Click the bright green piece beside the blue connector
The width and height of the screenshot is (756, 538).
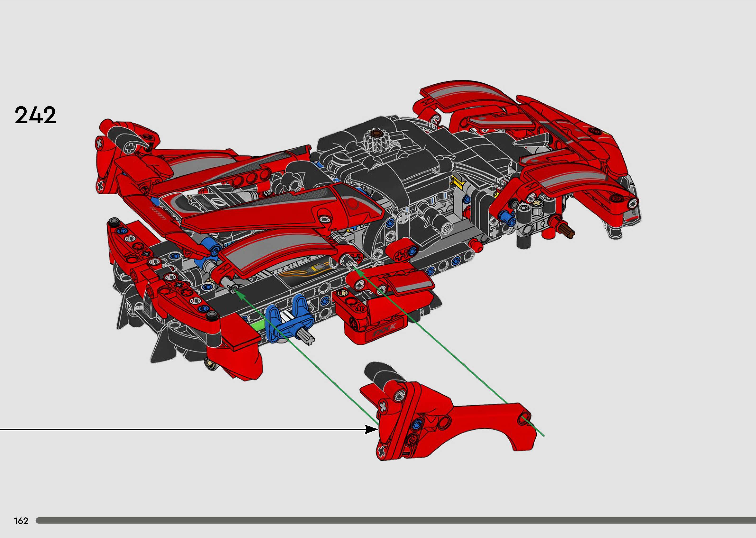258,325
